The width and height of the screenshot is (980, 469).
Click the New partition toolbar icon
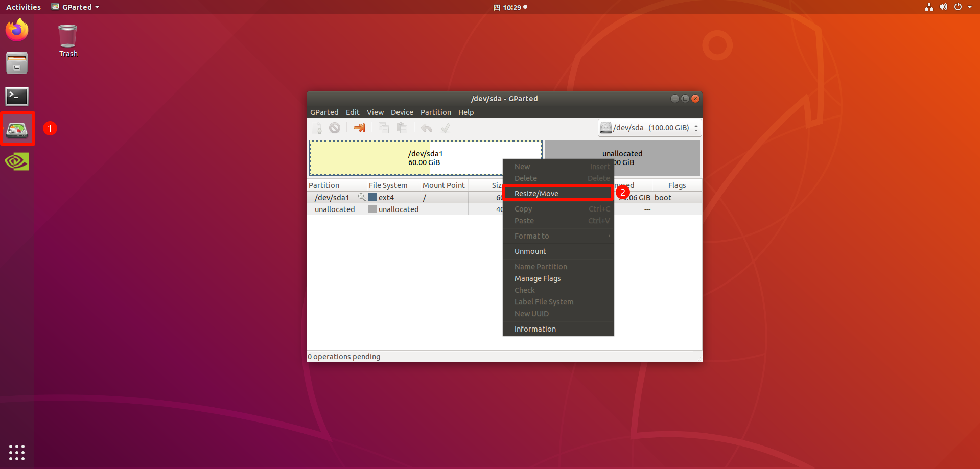click(317, 128)
